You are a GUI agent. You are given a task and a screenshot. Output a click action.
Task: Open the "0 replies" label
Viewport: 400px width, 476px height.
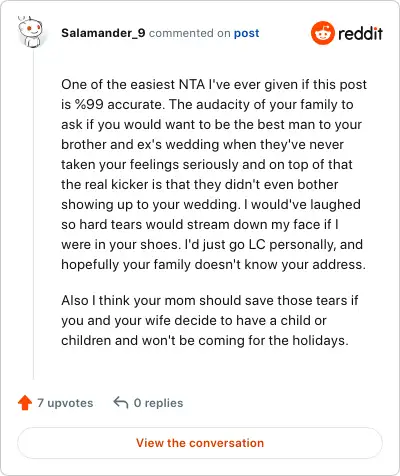158,403
